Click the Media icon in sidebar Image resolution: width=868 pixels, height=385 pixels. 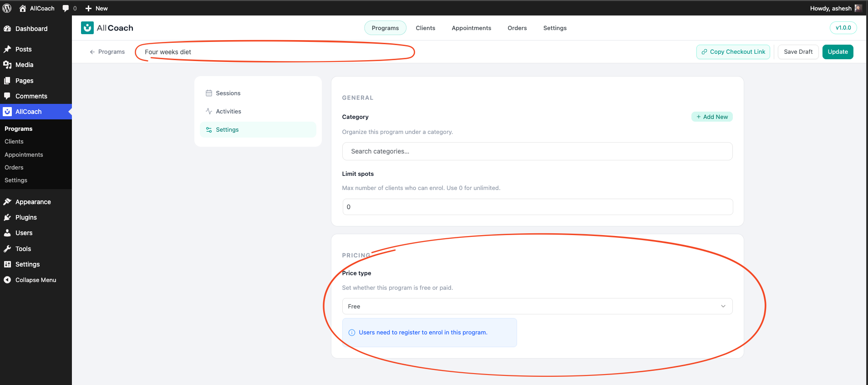coord(7,65)
